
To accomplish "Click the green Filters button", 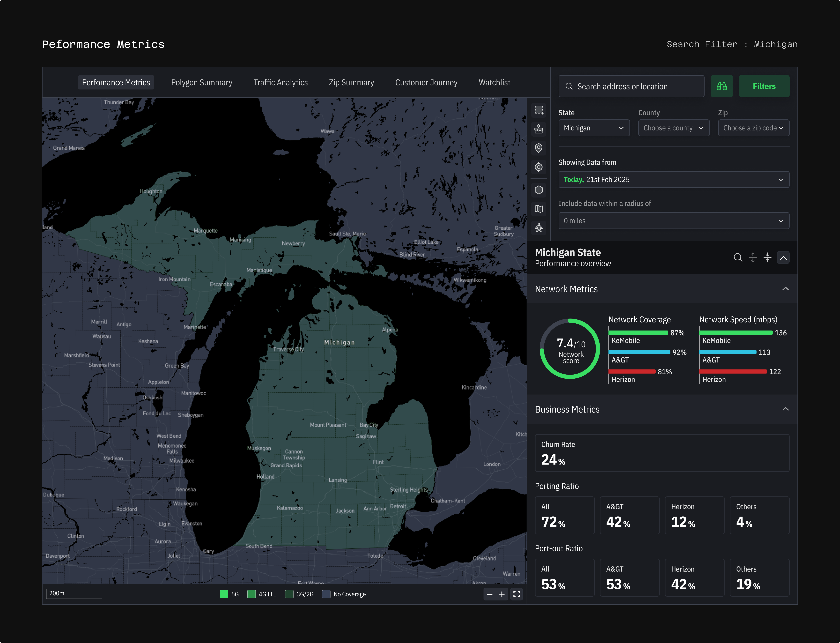I will click(764, 87).
